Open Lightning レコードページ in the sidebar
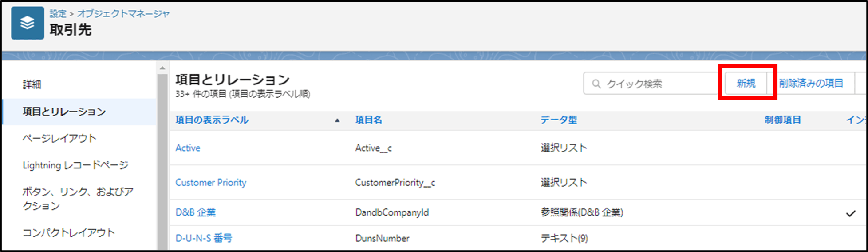This screenshot has width=868, height=252. click(75, 165)
